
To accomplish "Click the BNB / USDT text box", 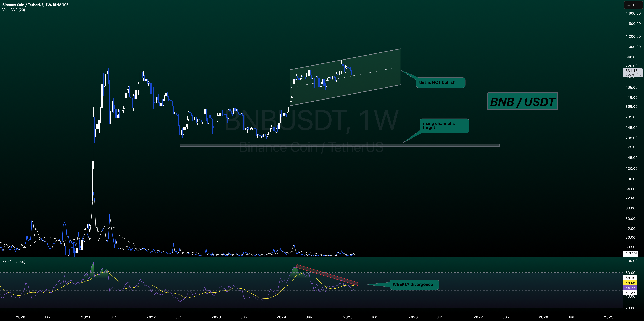I will (x=523, y=101).
